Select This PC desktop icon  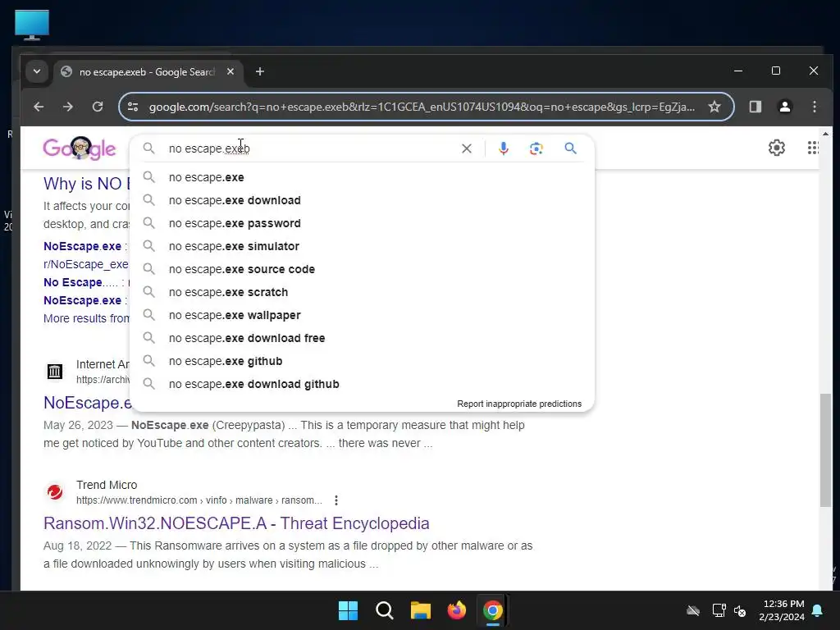[x=32, y=25]
